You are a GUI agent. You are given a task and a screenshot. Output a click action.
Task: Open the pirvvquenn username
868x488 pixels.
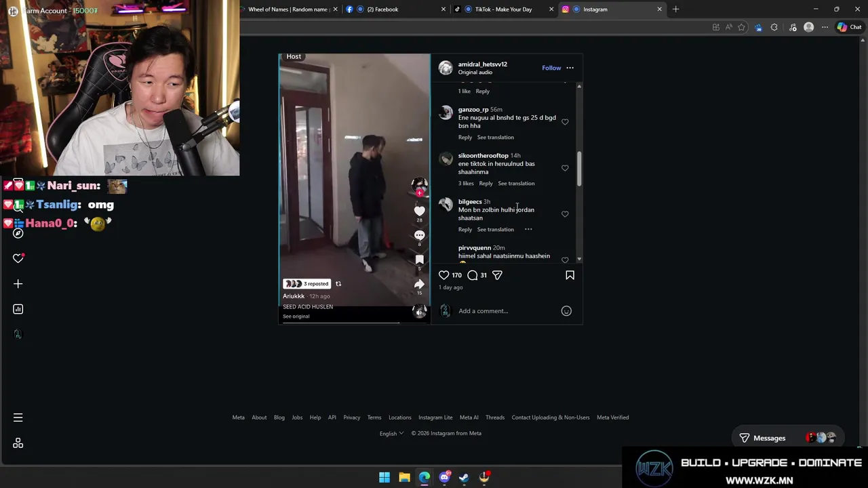tap(474, 248)
